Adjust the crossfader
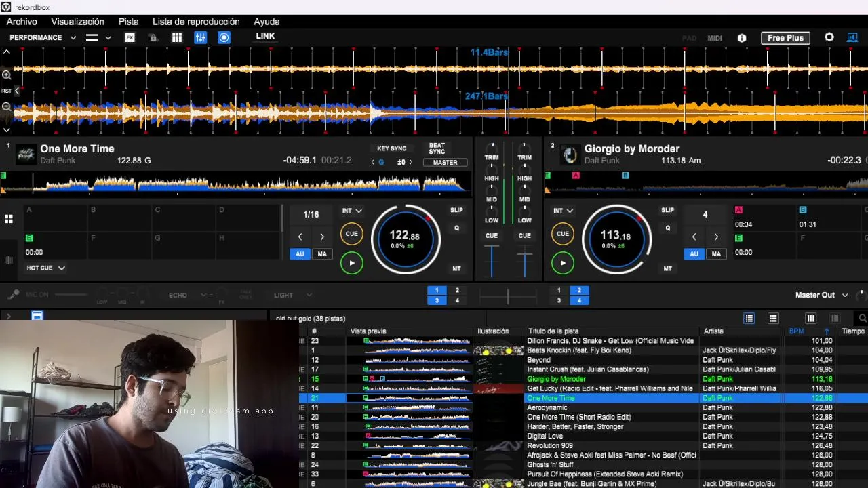The image size is (868, 488). [508, 296]
